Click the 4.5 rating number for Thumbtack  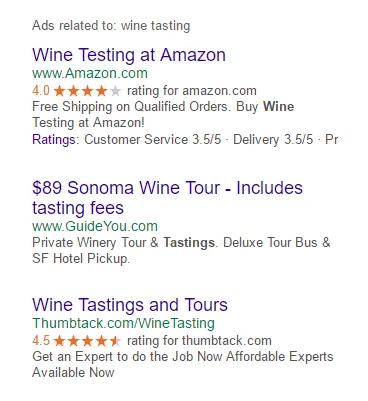(x=41, y=341)
